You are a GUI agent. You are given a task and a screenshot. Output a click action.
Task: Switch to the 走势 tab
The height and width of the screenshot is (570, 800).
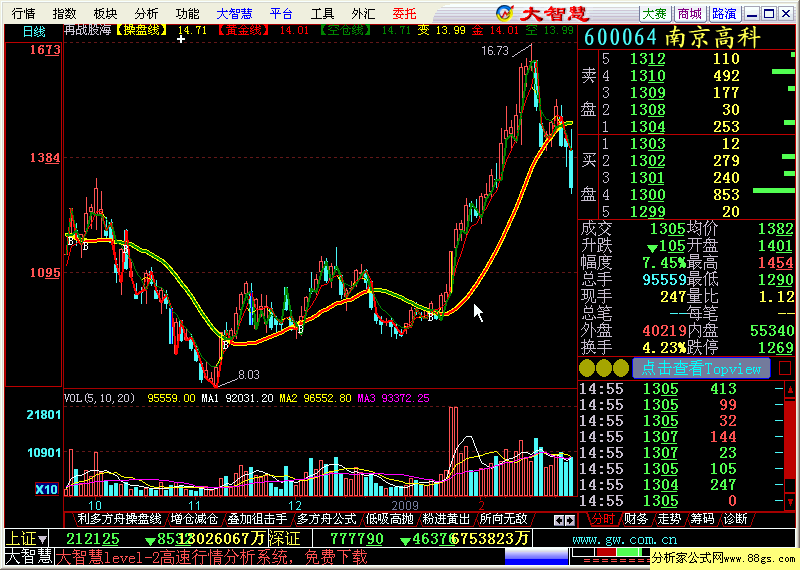point(669,519)
